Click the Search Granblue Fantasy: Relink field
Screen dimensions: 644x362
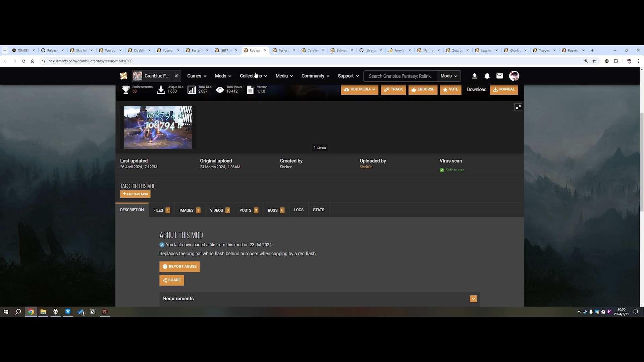(400, 76)
